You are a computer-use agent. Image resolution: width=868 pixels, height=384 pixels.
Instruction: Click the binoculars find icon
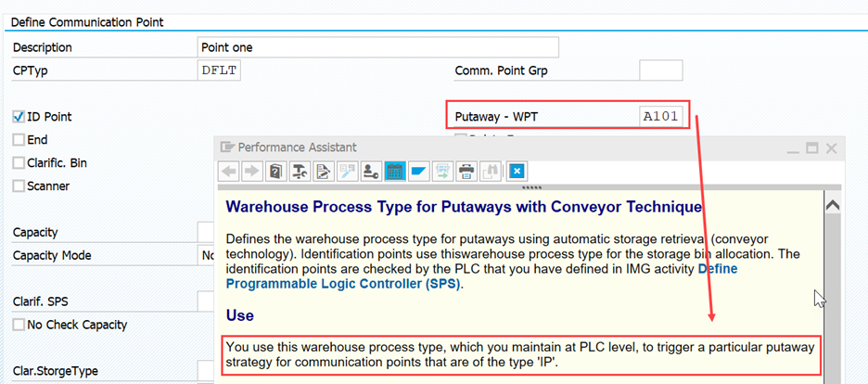coord(491,172)
